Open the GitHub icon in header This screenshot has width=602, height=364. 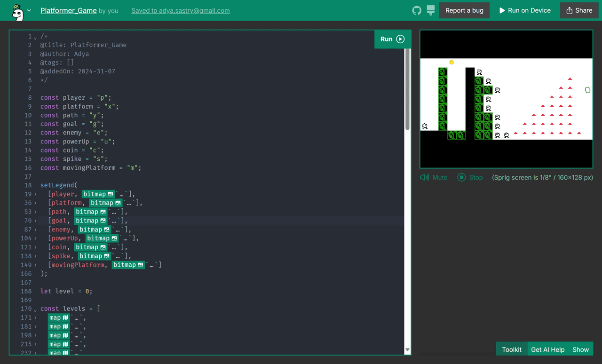click(x=417, y=10)
